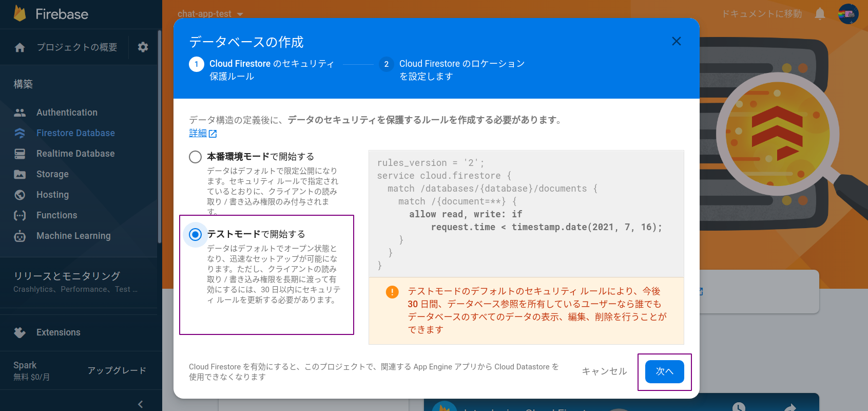The width and height of the screenshot is (868, 411).
Task: Collapse the sidebar with chevron
Action: (x=141, y=404)
